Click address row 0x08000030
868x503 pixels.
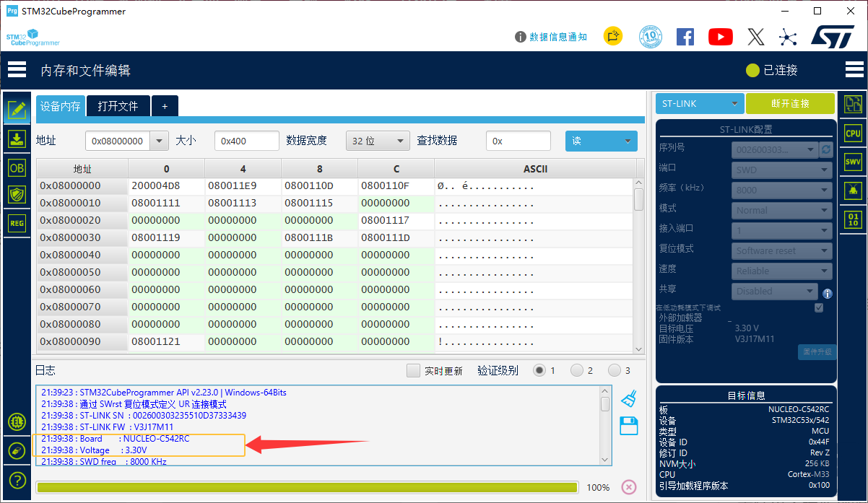pyautogui.click(x=82, y=237)
